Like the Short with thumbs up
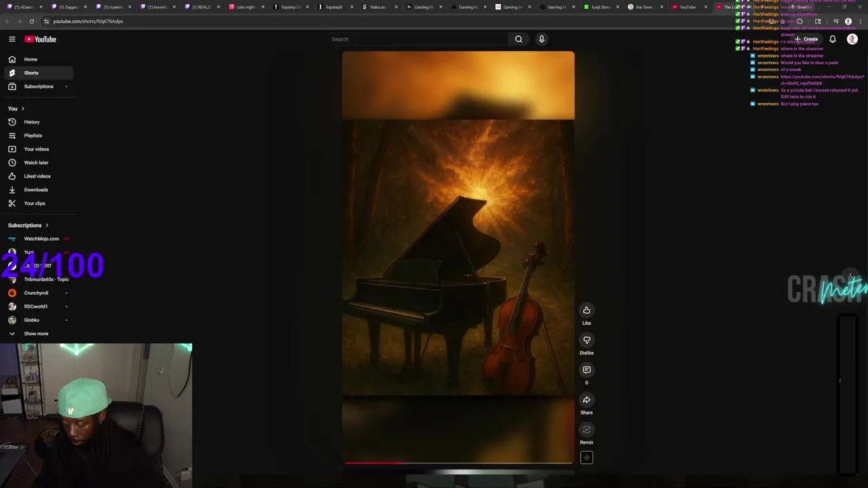Viewport: 868px width, 488px height. click(x=587, y=310)
